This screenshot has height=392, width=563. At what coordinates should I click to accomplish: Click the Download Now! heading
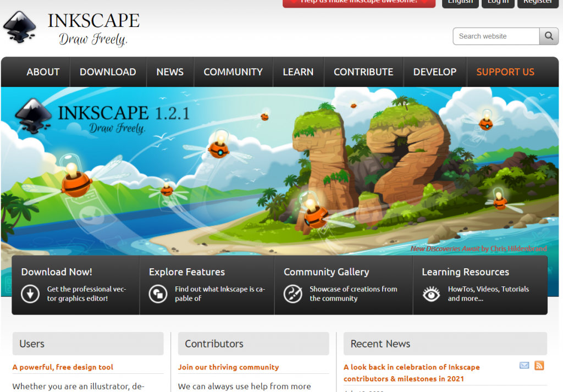[57, 272]
